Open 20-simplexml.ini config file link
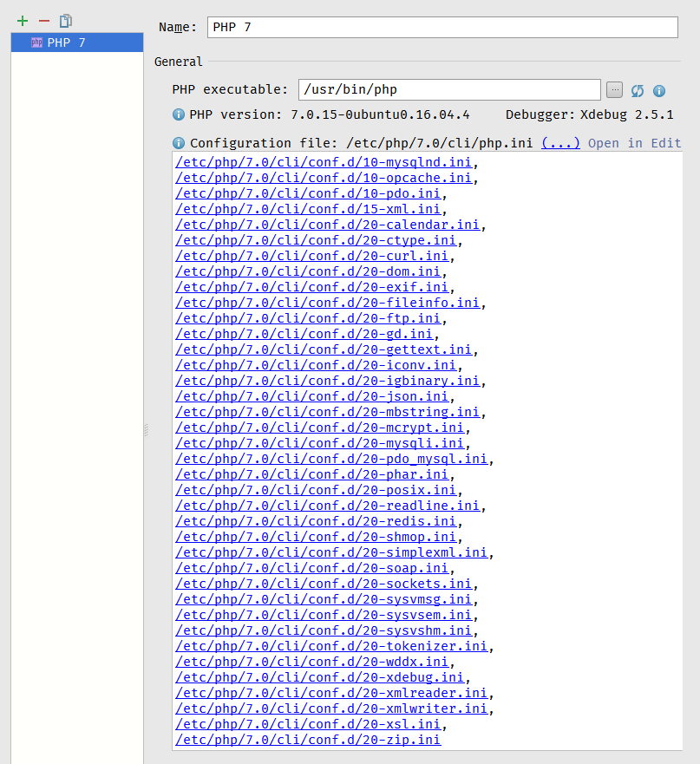 (x=331, y=552)
